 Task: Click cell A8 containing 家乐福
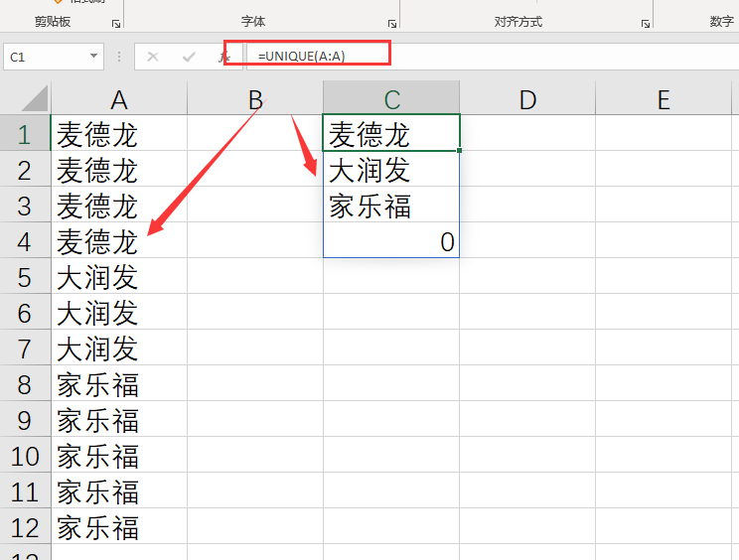pos(119,383)
